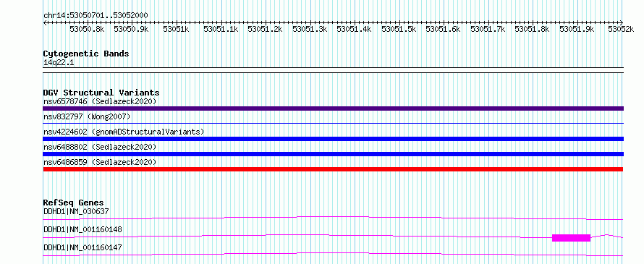Click the dark purple nsv6578746 variant bar
The image size is (644, 264).
point(333,108)
